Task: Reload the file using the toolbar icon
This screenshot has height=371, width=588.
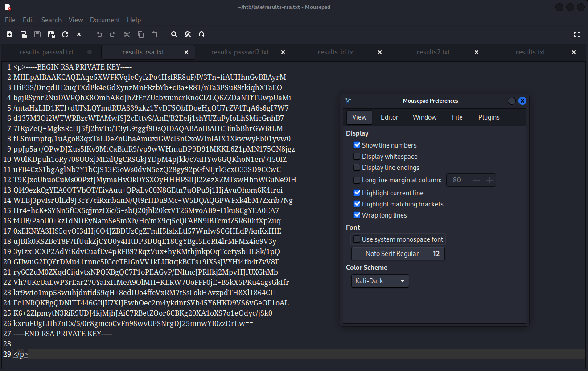Action: point(65,34)
